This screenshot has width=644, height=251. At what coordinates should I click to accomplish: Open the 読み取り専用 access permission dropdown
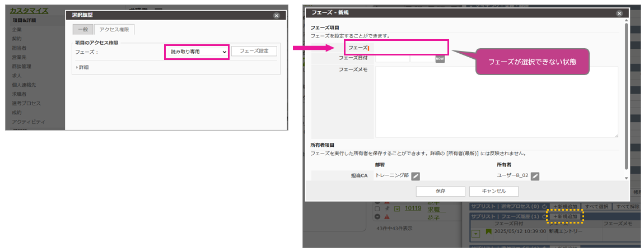(x=197, y=52)
